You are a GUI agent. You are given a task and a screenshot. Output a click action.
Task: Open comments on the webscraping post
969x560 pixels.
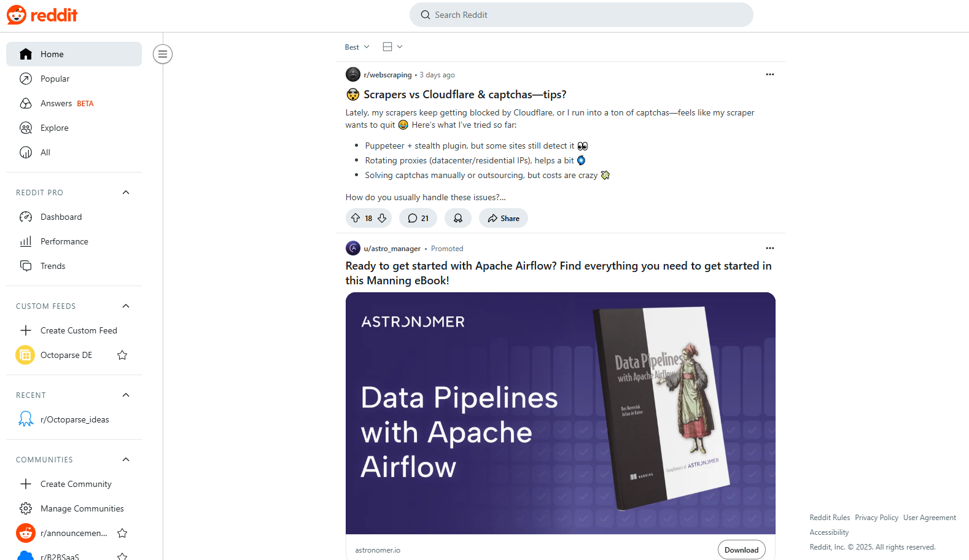(x=418, y=218)
